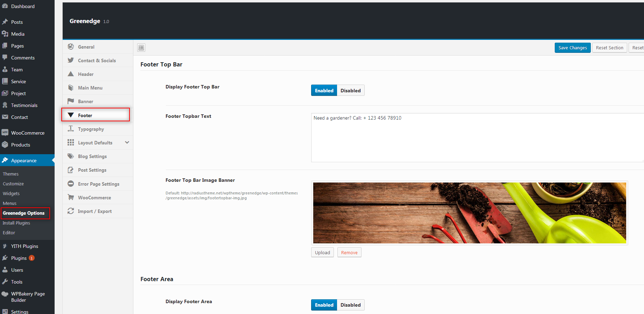Image resolution: width=644 pixels, height=314 pixels.
Task: Click the Users icon in sidebar
Action: click(5, 270)
